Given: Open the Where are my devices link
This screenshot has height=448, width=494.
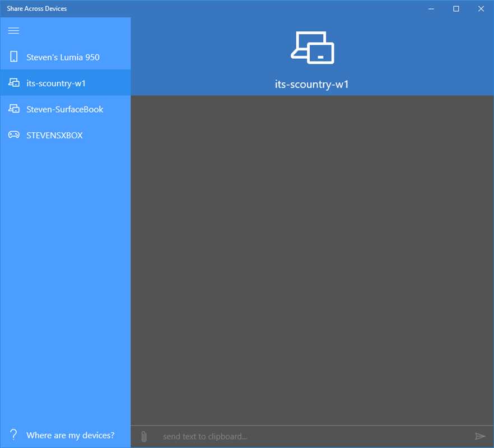Looking at the screenshot, I should 70,435.
